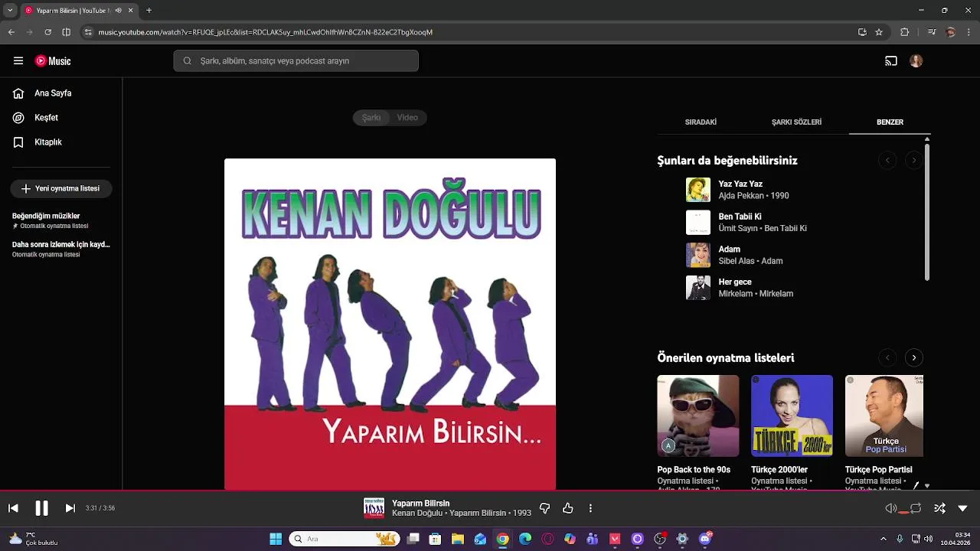Go back in the browser
The width and height of the screenshot is (980, 551).
pyautogui.click(x=11, y=32)
